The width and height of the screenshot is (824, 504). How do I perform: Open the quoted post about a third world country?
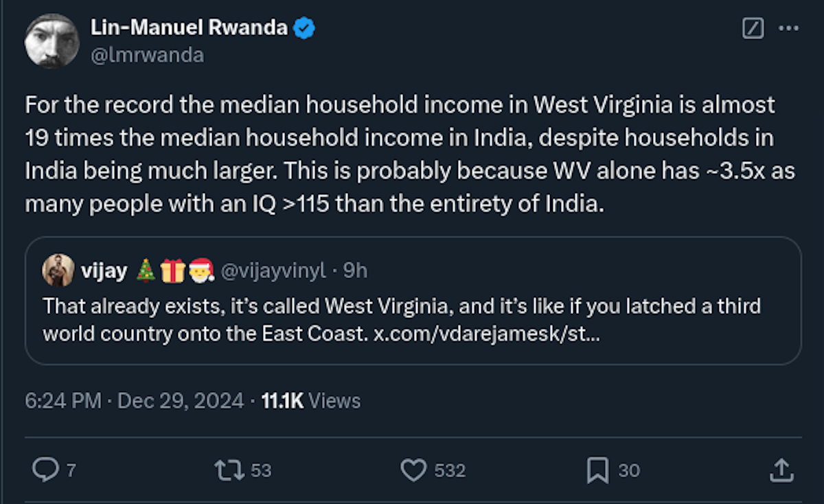[412, 316]
